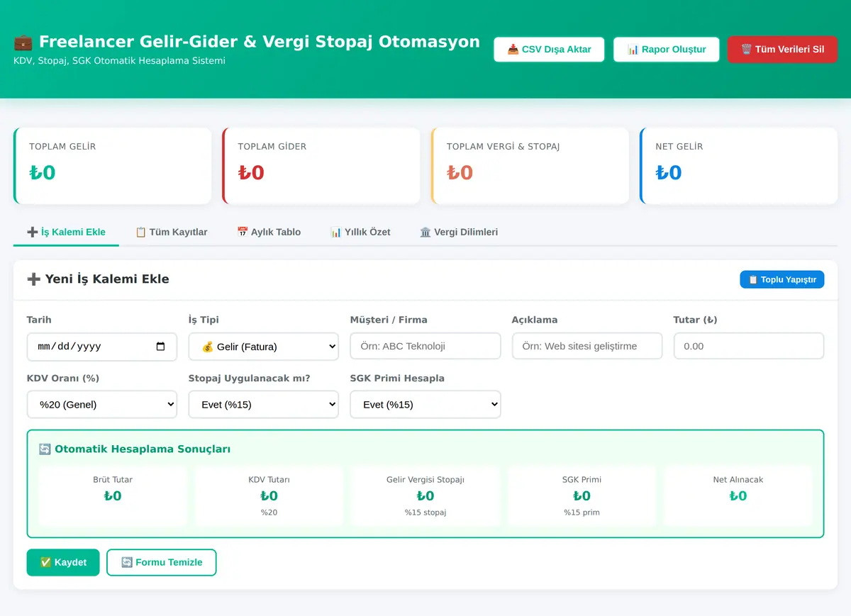This screenshot has width=851, height=616.
Task: Generate a report via Rapor Oluştur
Action: click(666, 50)
